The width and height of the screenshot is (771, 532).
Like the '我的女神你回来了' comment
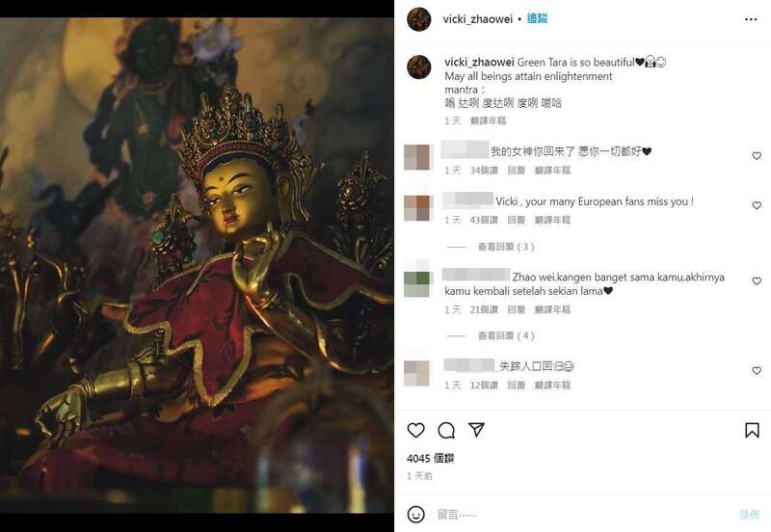[x=757, y=156]
